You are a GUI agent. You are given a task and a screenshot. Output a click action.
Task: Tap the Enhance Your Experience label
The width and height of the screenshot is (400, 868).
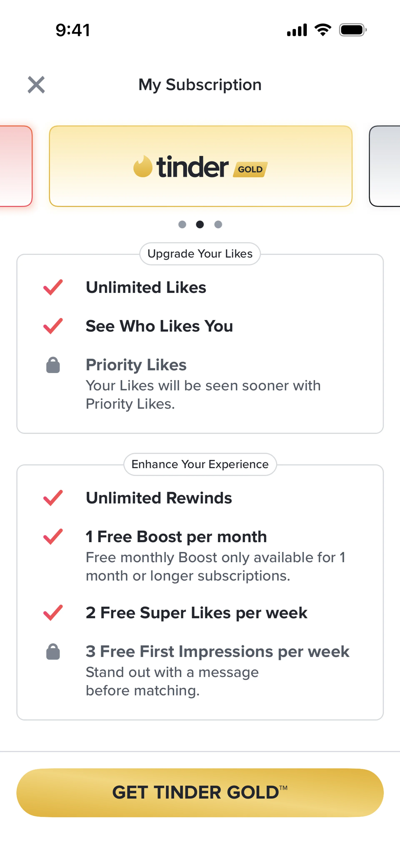[200, 464]
